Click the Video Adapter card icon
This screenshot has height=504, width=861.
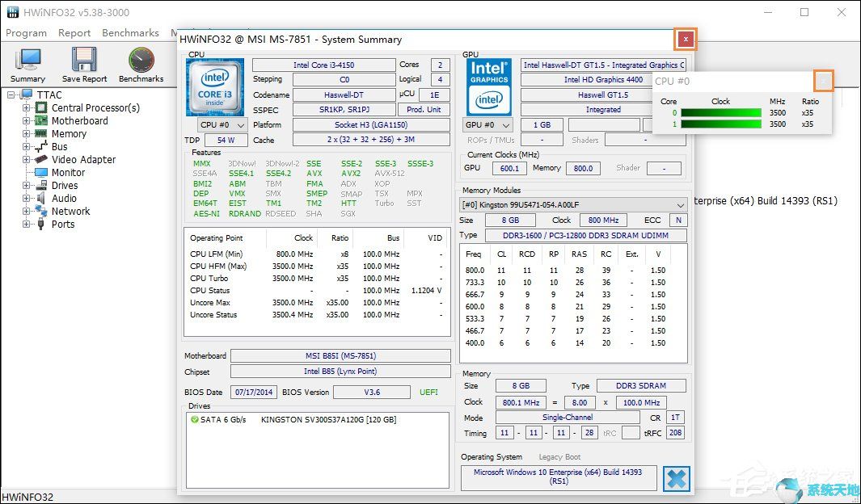point(41,160)
